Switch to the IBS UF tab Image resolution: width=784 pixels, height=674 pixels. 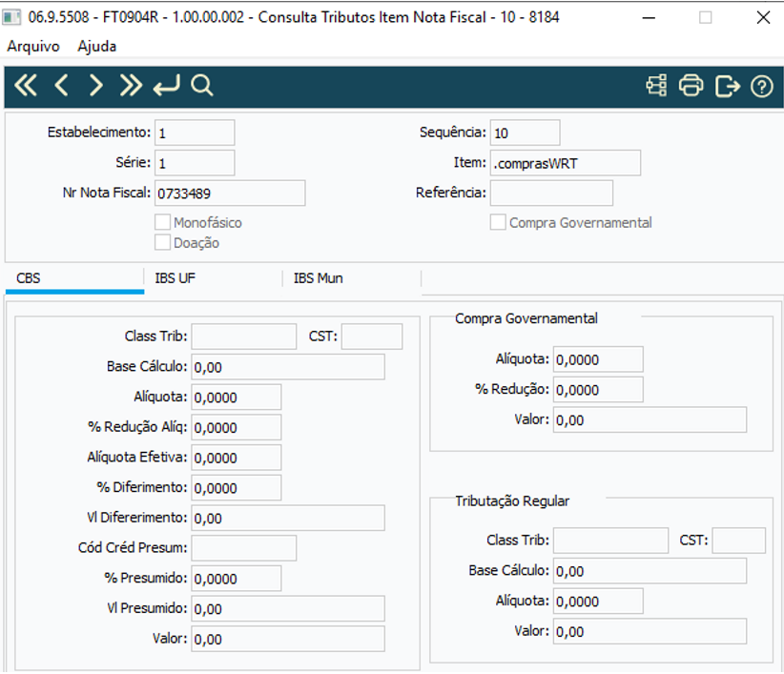214,278
